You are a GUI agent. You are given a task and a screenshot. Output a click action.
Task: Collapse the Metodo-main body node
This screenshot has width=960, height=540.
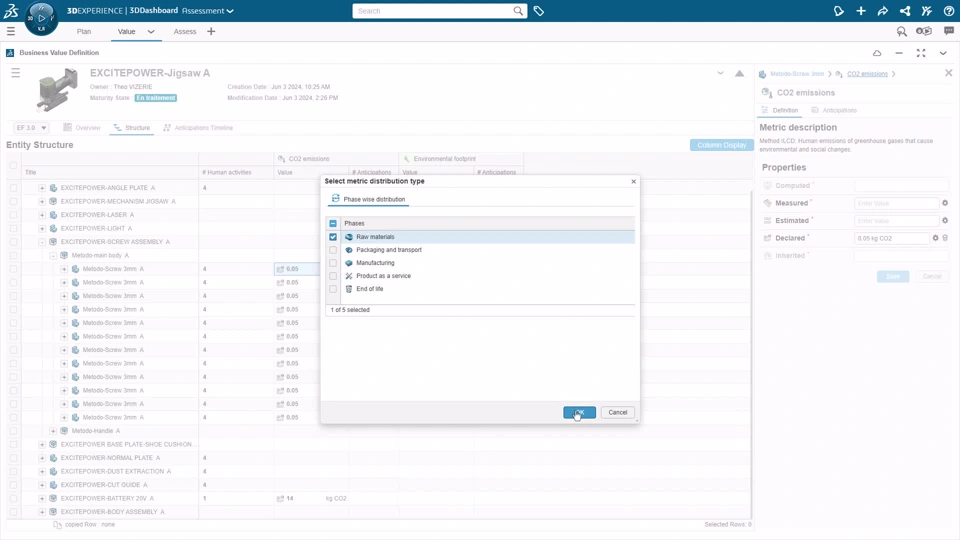click(53, 255)
